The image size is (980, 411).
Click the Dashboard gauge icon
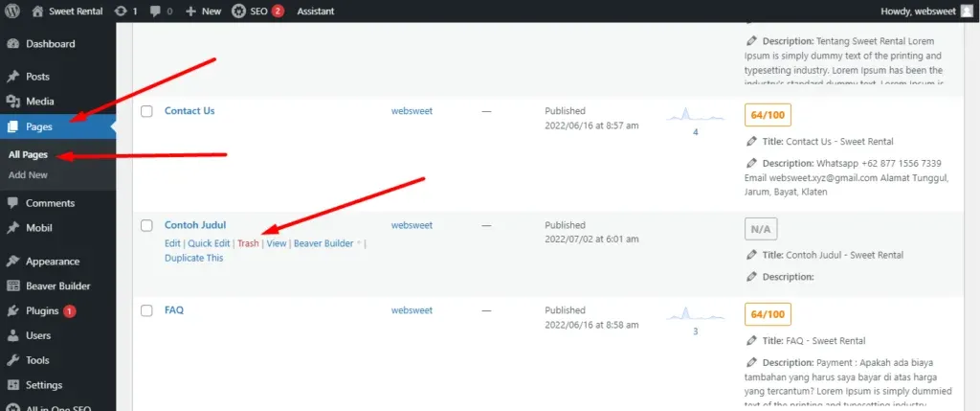pyautogui.click(x=12, y=44)
